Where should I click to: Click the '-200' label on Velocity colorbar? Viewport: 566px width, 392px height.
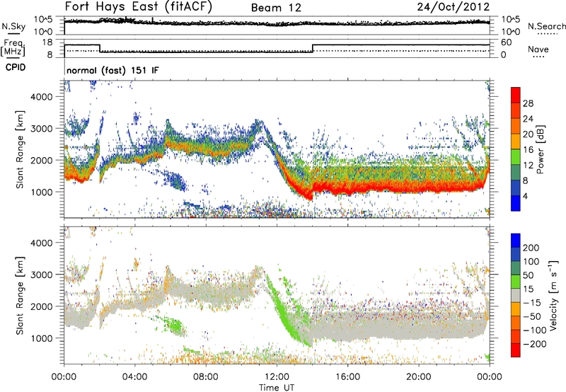tap(535, 344)
